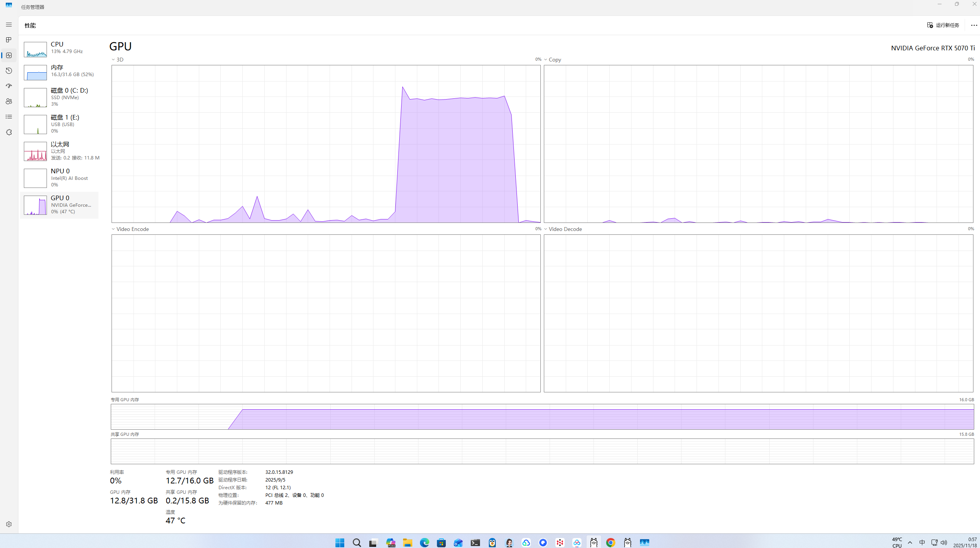Click the 性能 page heading
980x548 pixels.
pyautogui.click(x=30, y=25)
